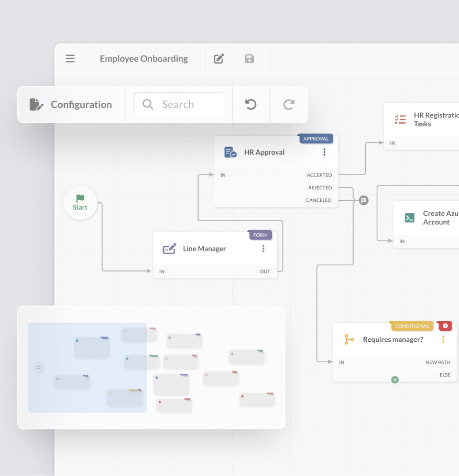Click the edit workflow name icon

coord(219,59)
